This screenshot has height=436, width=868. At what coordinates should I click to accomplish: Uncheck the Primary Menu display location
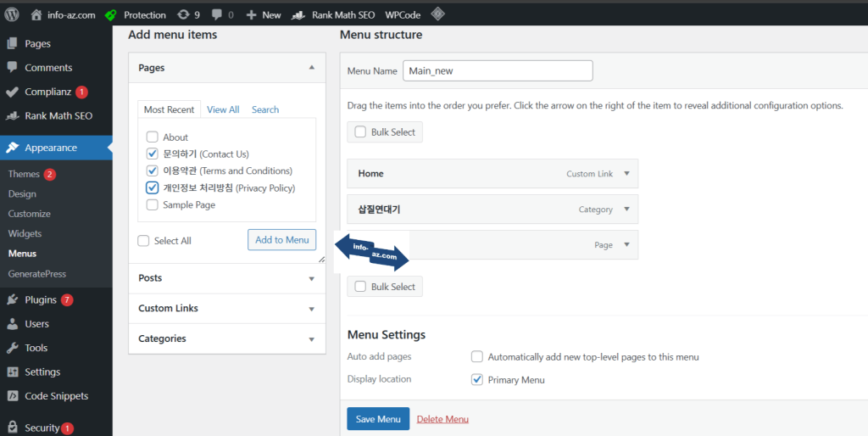477,380
